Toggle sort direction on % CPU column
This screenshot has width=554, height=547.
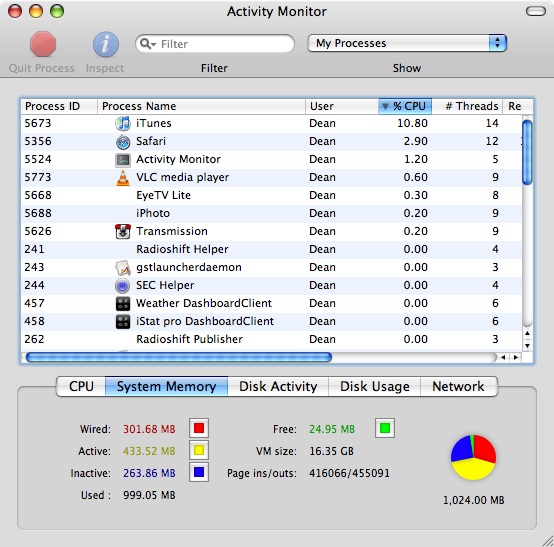point(405,106)
